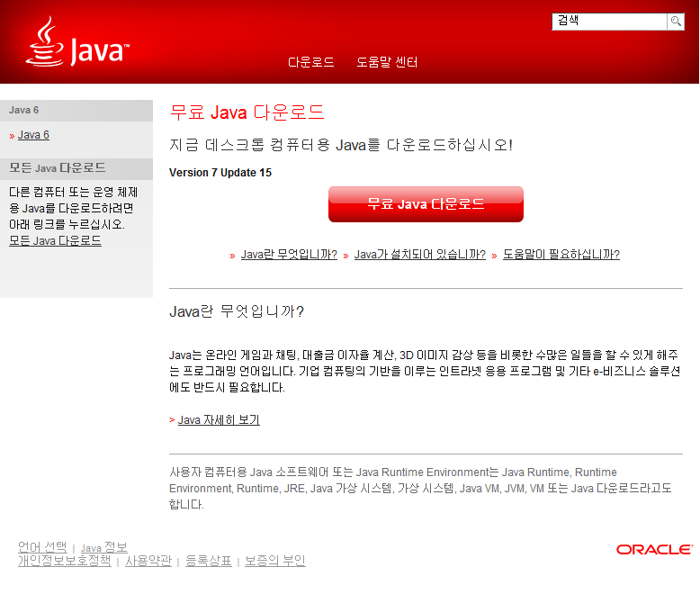Click the Version 7 Update 15 text
Screen dimensions: 700x603
220,173
